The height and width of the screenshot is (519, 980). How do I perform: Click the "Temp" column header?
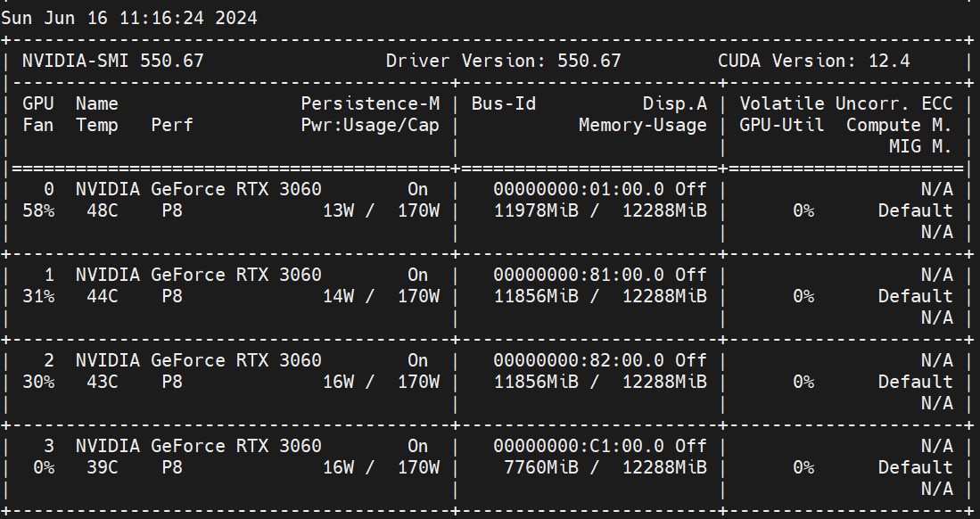click(97, 125)
